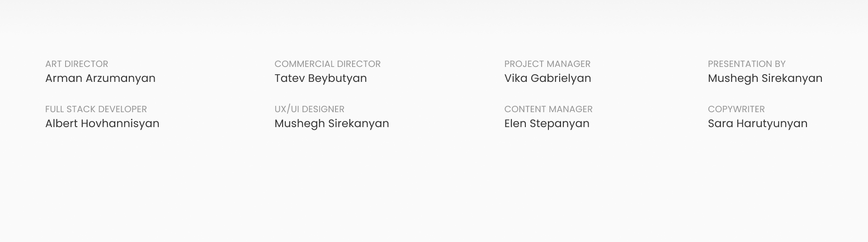Click the name Sara Harutyunyan
The height and width of the screenshot is (242, 868).
point(758,123)
